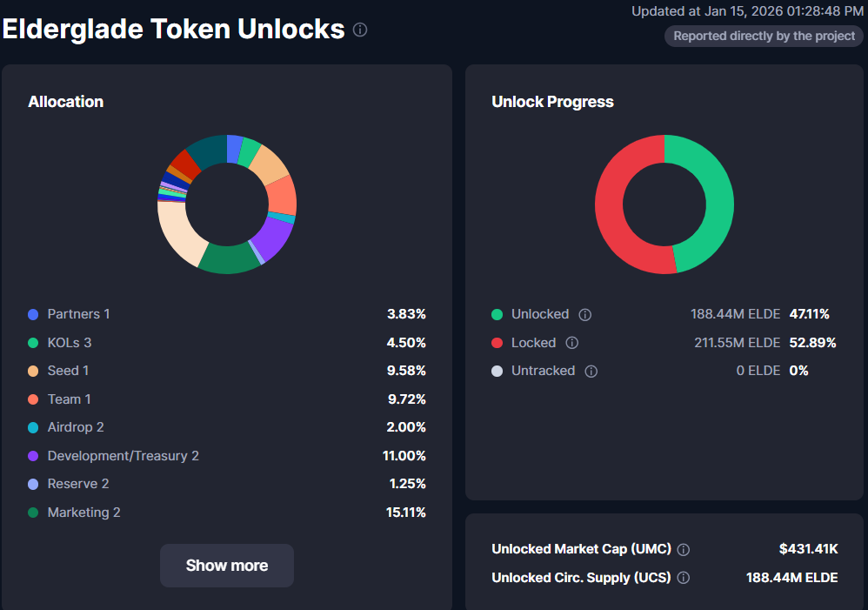868x610 pixels.
Task: Click the Development/Treasury 2 legend entry
Action: 123,456
